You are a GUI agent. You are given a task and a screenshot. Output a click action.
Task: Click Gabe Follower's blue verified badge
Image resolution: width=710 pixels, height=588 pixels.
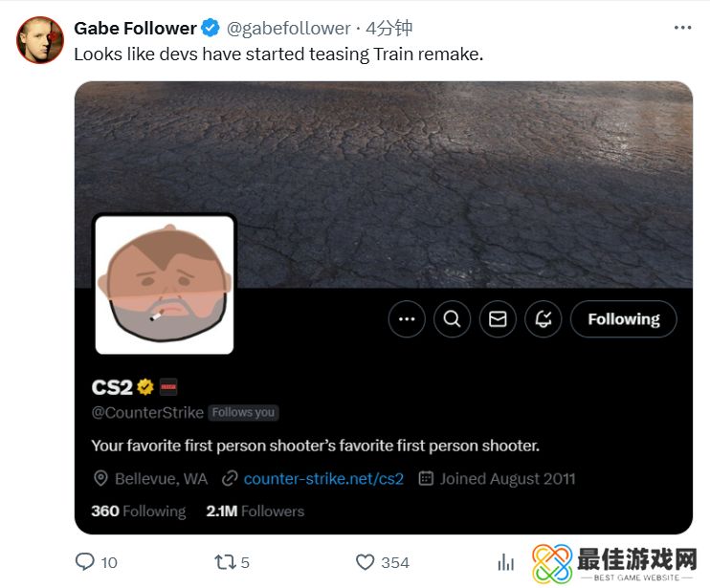[x=211, y=29]
